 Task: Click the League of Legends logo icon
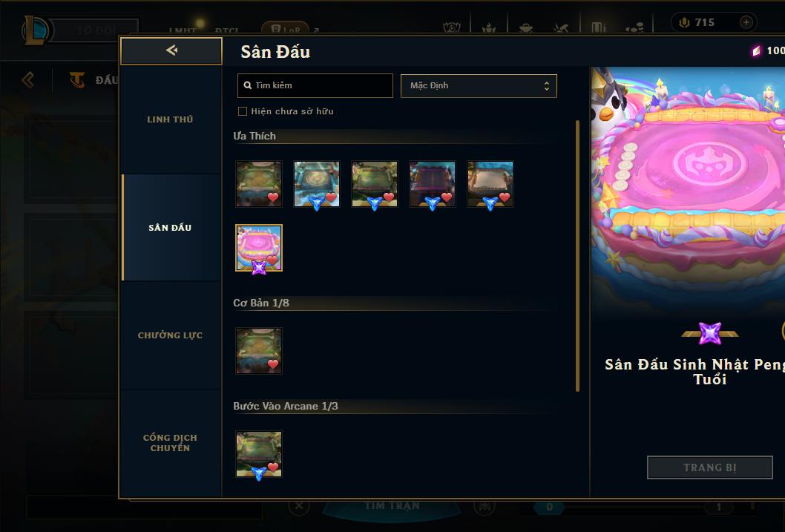point(35,30)
